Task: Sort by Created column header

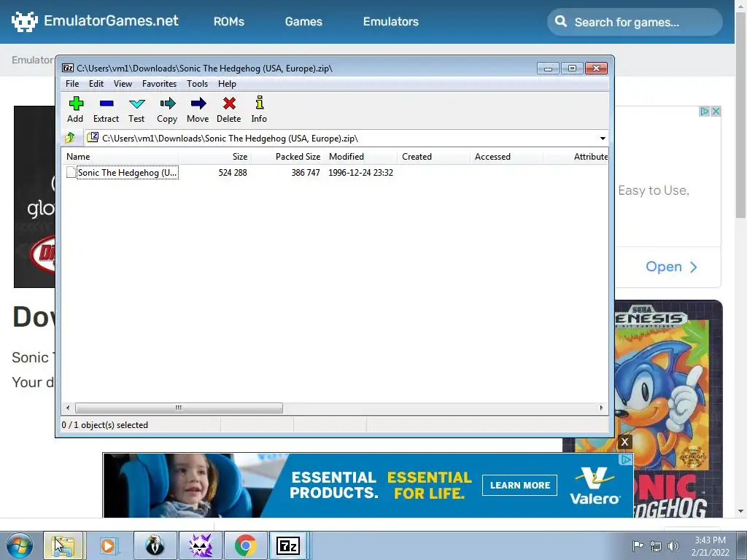Action: (434, 157)
